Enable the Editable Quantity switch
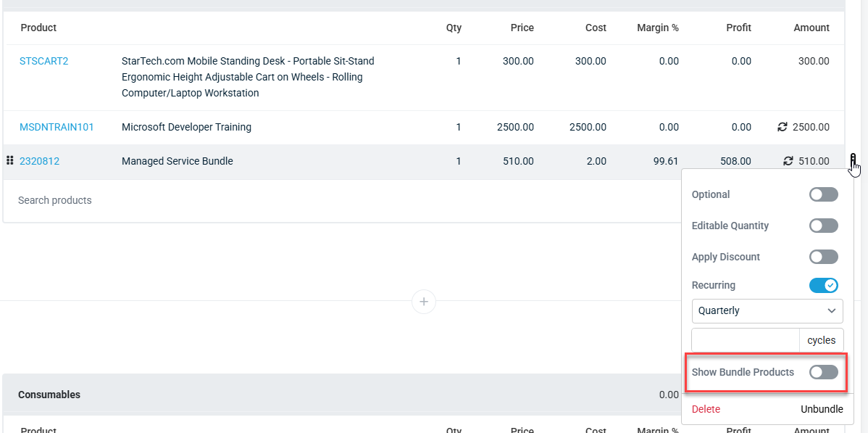 coord(824,226)
